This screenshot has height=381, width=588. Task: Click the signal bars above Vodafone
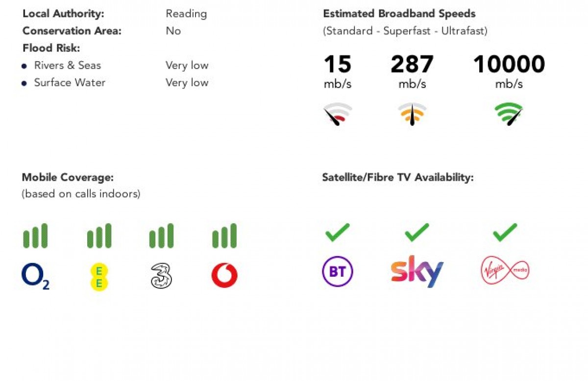pyautogui.click(x=224, y=236)
